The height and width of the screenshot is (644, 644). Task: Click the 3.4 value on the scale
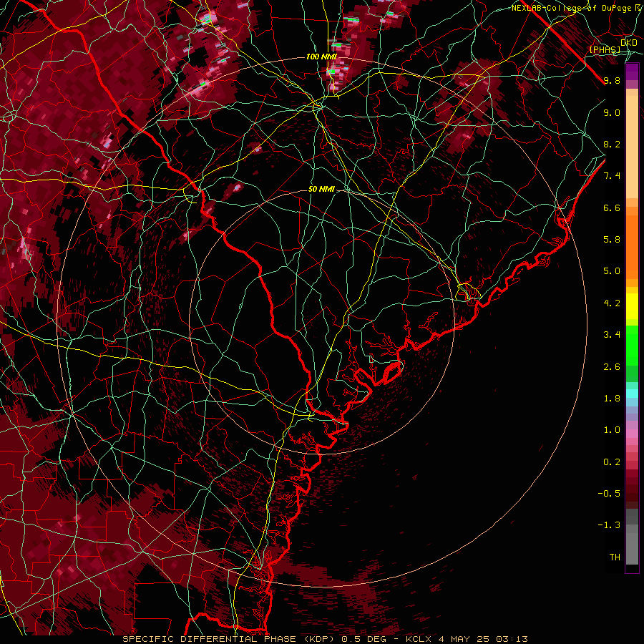[x=612, y=335]
